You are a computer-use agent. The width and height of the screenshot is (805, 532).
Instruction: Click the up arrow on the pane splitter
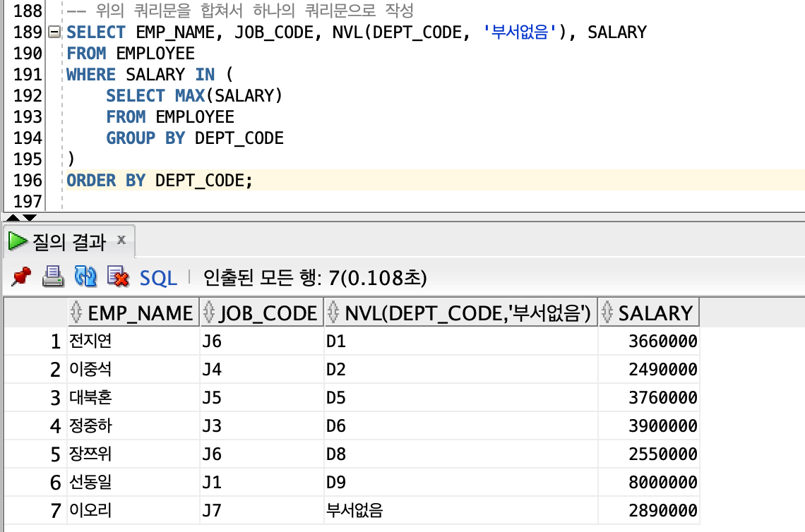click(x=12, y=217)
